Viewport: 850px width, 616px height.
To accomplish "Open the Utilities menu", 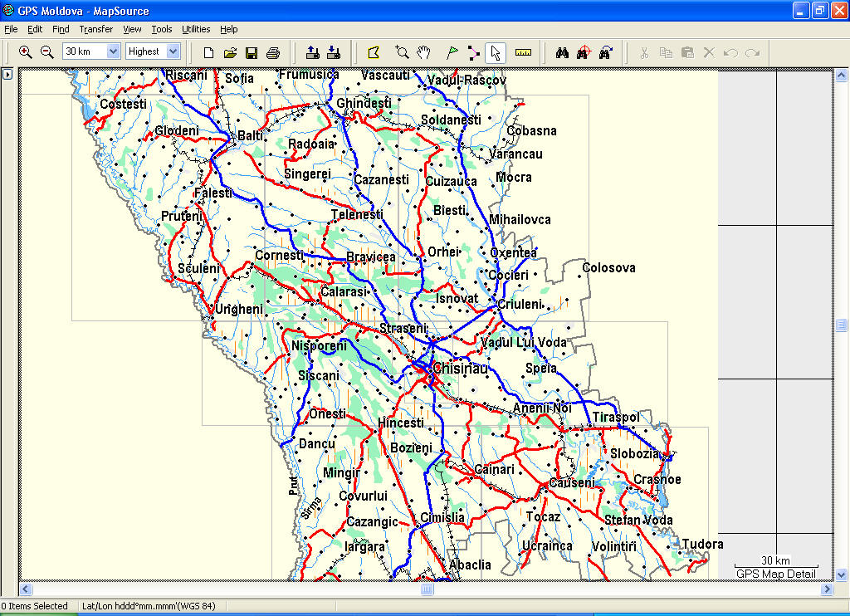I will [196, 29].
